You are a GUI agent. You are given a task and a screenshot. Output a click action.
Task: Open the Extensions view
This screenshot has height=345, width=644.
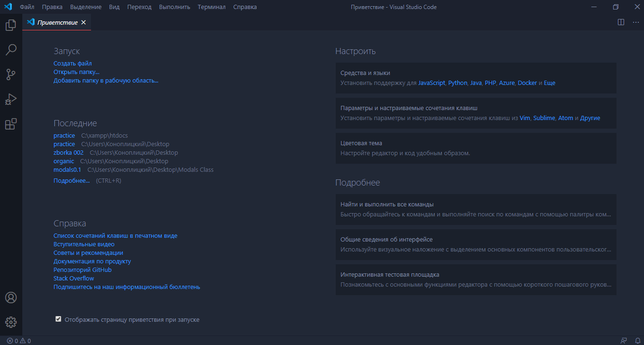tap(11, 124)
